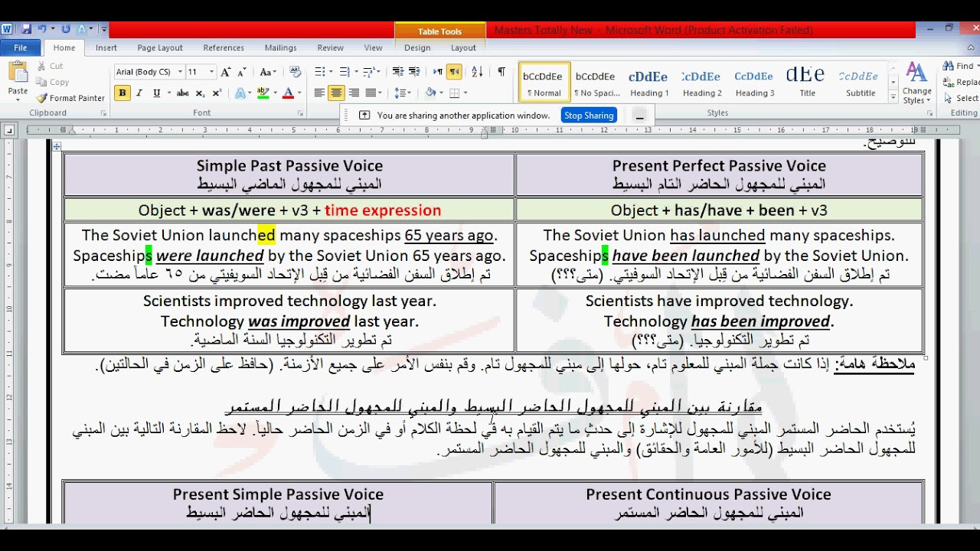Click the Shading paint bucket color
980x551 pixels.
[430, 93]
